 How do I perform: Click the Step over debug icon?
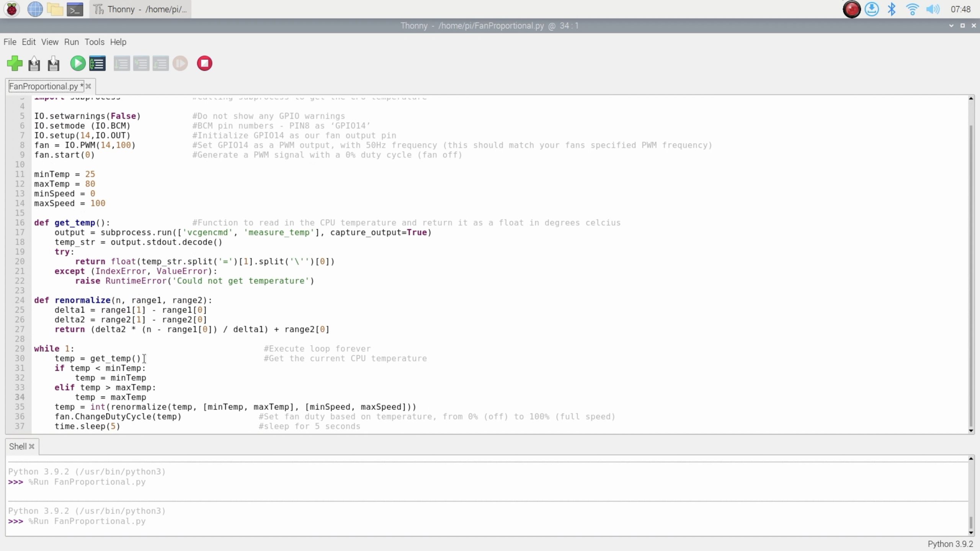pyautogui.click(x=122, y=64)
